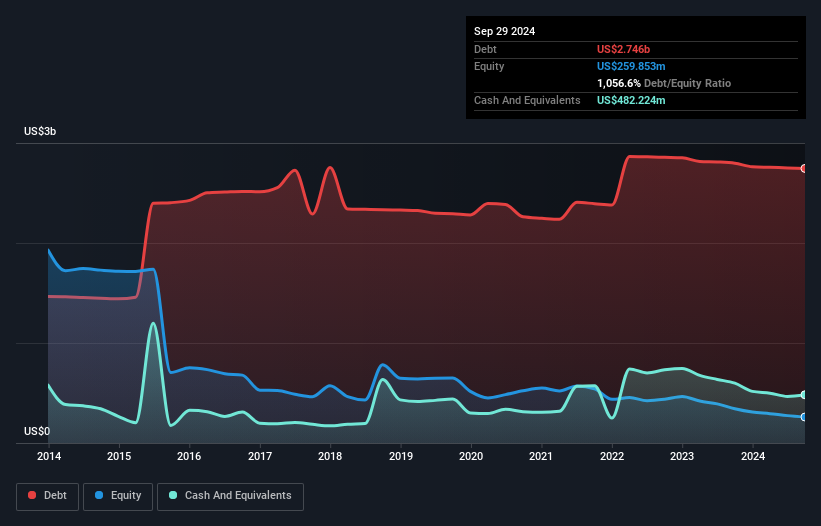Image resolution: width=821 pixels, height=526 pixels.
Task: Click the US$2.746b debt value
Action: click(x=623, y=49)
